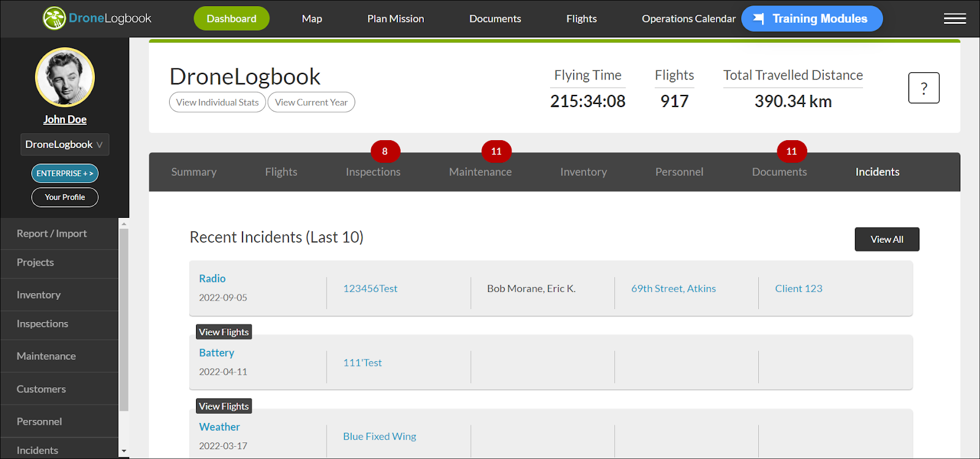Open the 123456Test drone link
The width and height of the screenshot is (980, 459).
tap(370, 288)
